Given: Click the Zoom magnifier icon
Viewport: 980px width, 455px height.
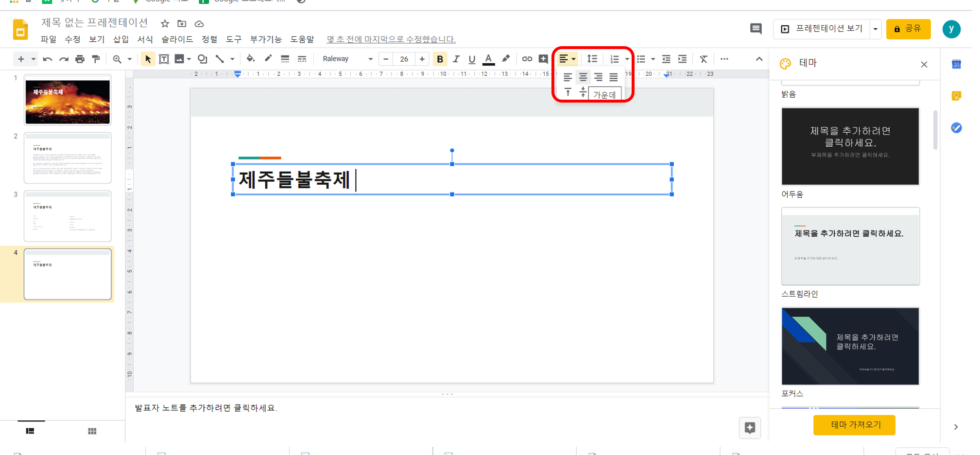Looking at the screenshot, I should click(117, 59).
